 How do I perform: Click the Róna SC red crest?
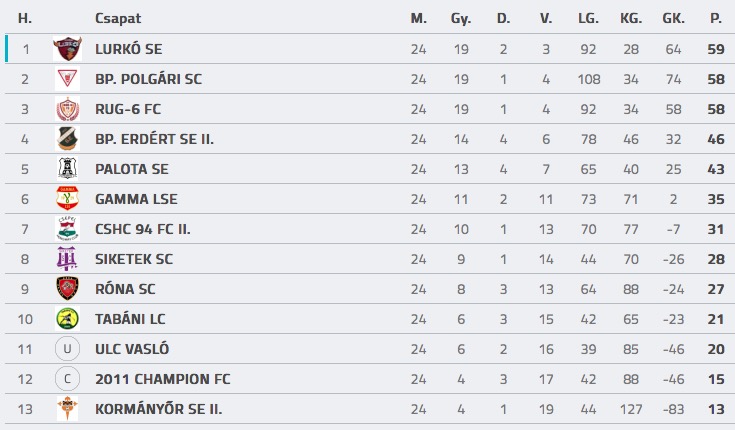coord(67,289)
